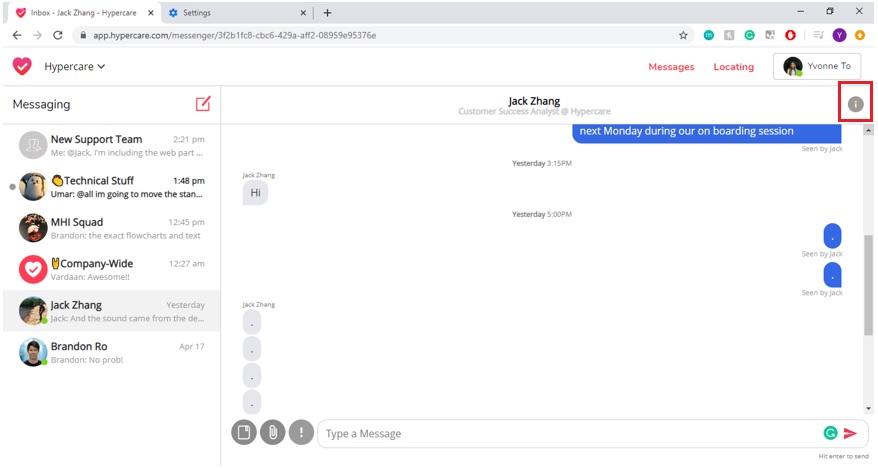878x469 pixels.
Task: Close the Inbox Hypercare tab
Action: 151,13
